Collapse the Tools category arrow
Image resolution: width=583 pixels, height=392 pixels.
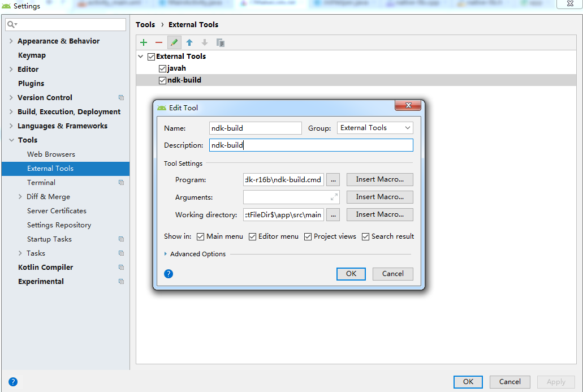11,140
